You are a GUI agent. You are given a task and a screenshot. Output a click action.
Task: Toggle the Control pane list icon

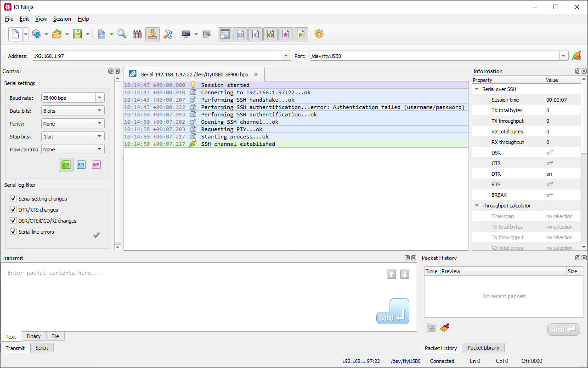225,34
